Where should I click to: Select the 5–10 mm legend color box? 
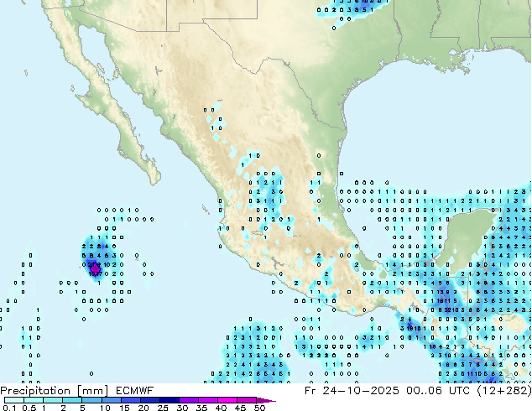point(91,400)
